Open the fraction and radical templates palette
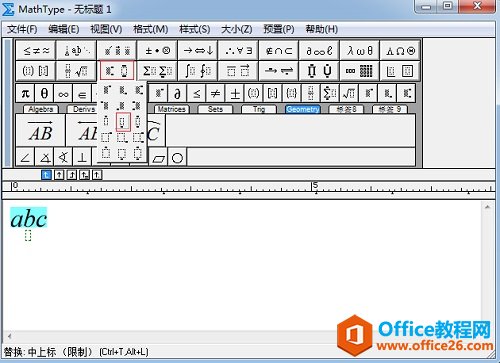 (x=76, y=71)
